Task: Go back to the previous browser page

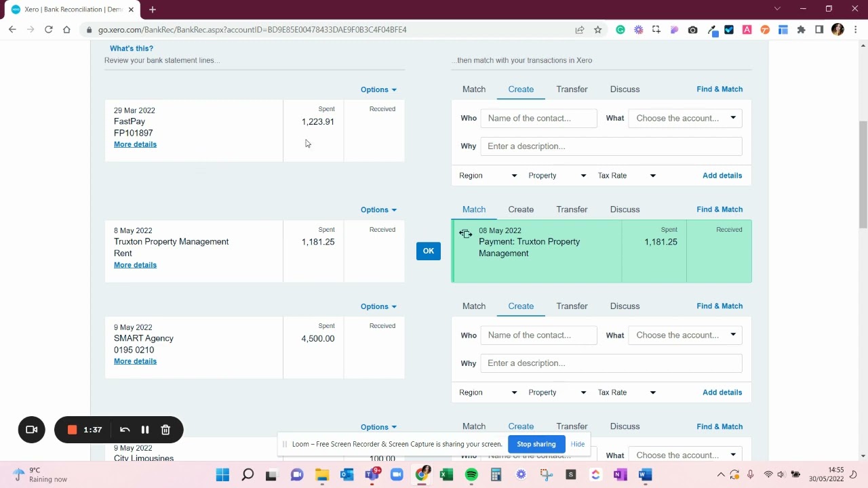Action: tap(12, 30)
